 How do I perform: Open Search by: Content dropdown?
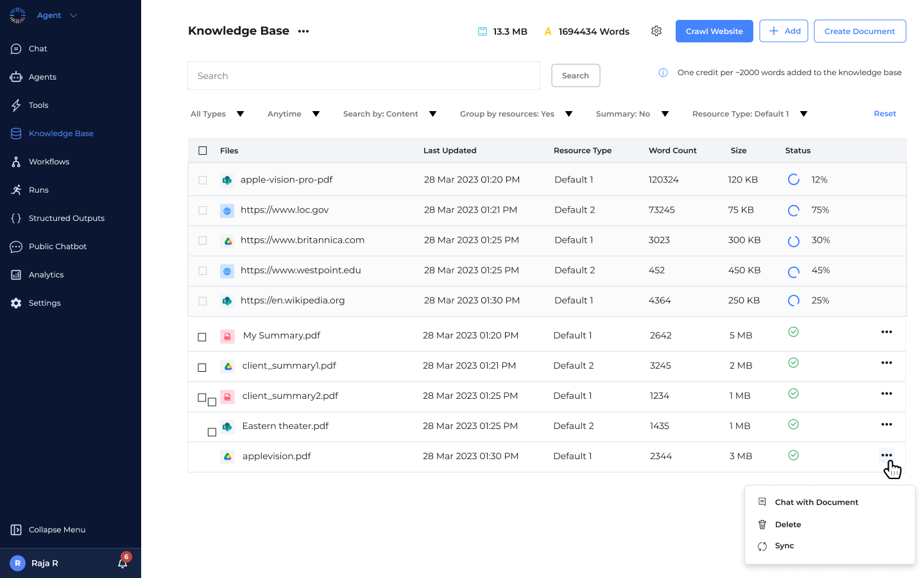pos(390,114)
